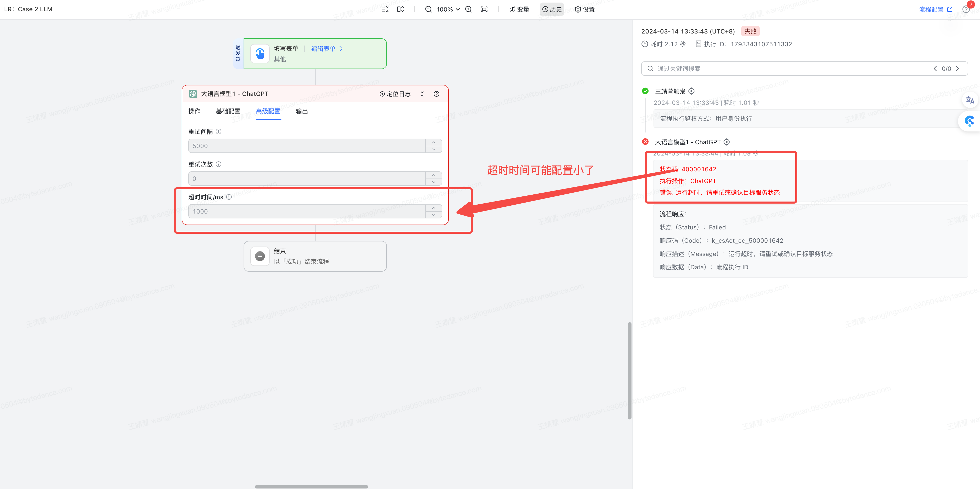Go to previous search result arrow
The height and width of the screenshot is (489, 980).
click(x=935, y=69)
